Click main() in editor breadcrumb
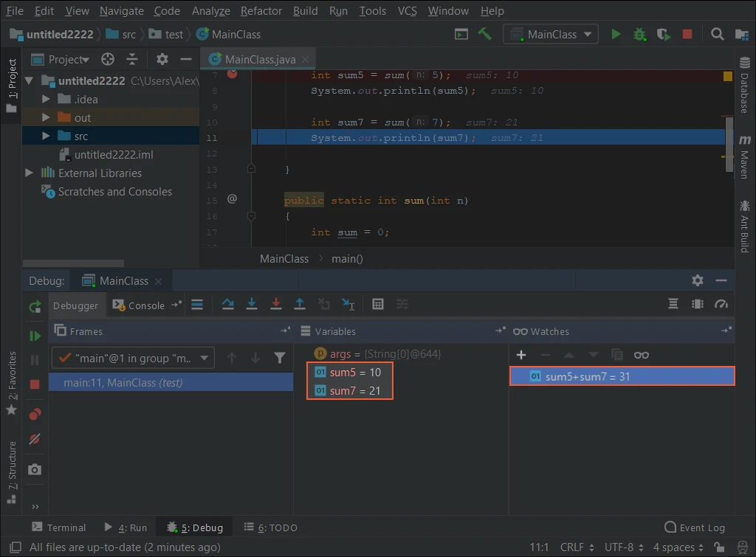The width and height of the screenshot is (756, 557). coord(347,259)
